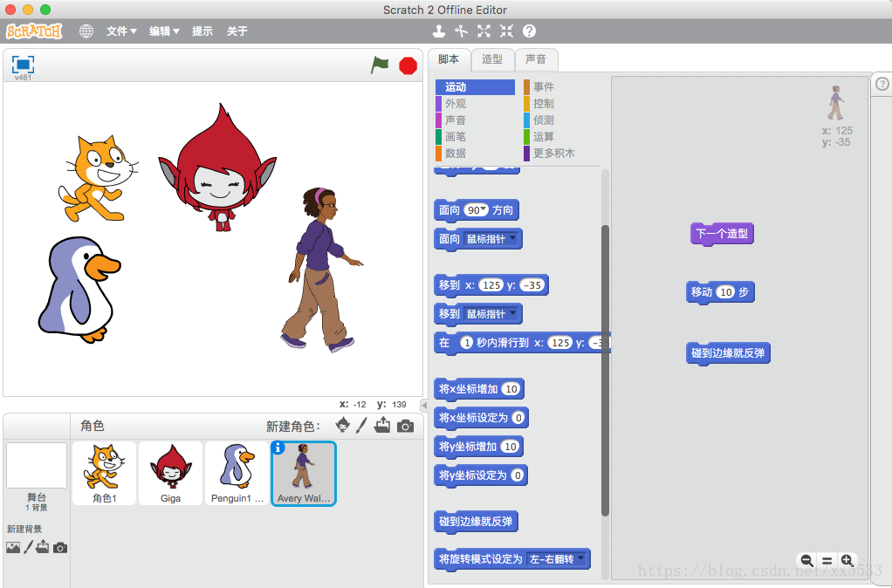Viewport: 892px width, 588px height.
Task: Select the Giga sprite thumbnail
Action: point(171,473)
